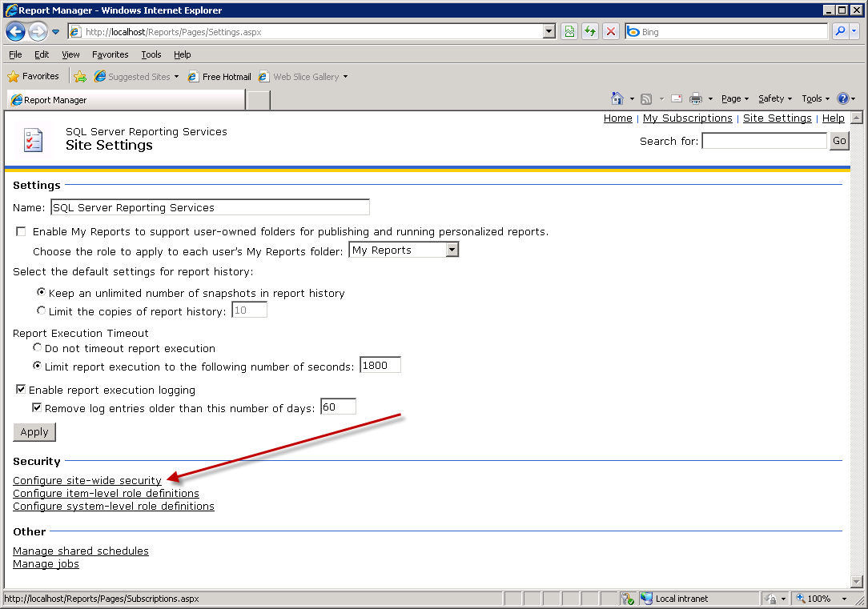Image resolution: width=868 pixels, height=609 pixels.
Task: Click inside the Search for field
Action: pyautogui.click(x=764, y=141)
